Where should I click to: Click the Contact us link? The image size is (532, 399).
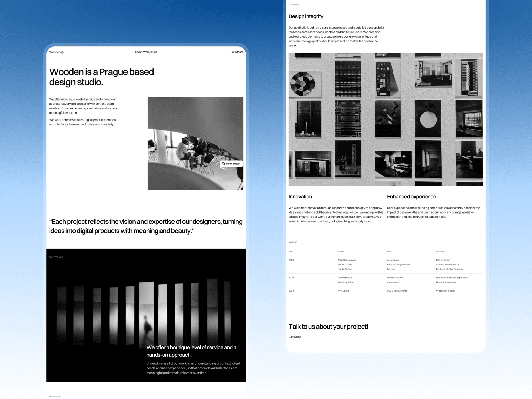click(295, 337)
